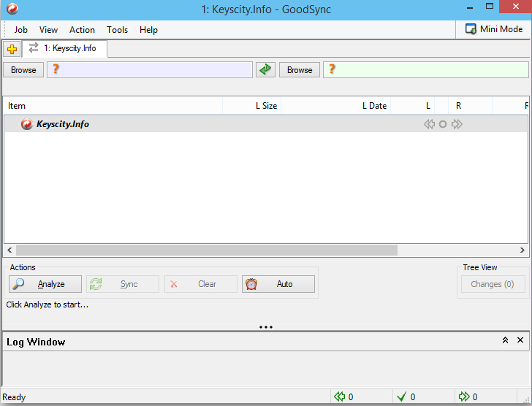Click the left Browse button

pos(23,70)
